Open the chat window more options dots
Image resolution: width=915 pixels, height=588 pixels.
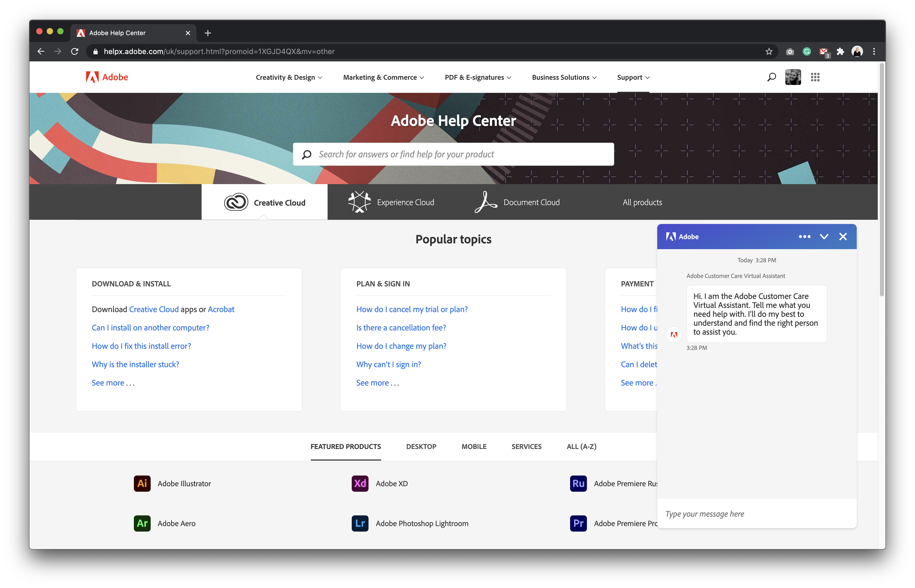point(804,237)
